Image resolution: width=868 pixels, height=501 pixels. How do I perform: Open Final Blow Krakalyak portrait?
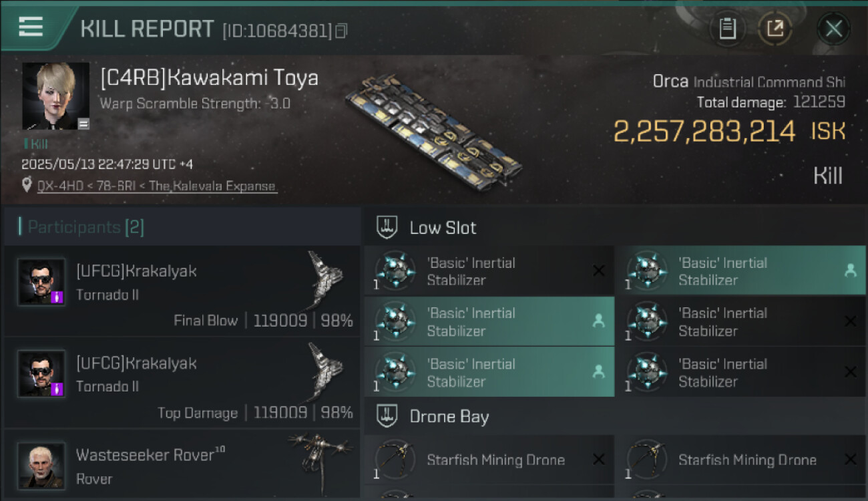(41, 283)
